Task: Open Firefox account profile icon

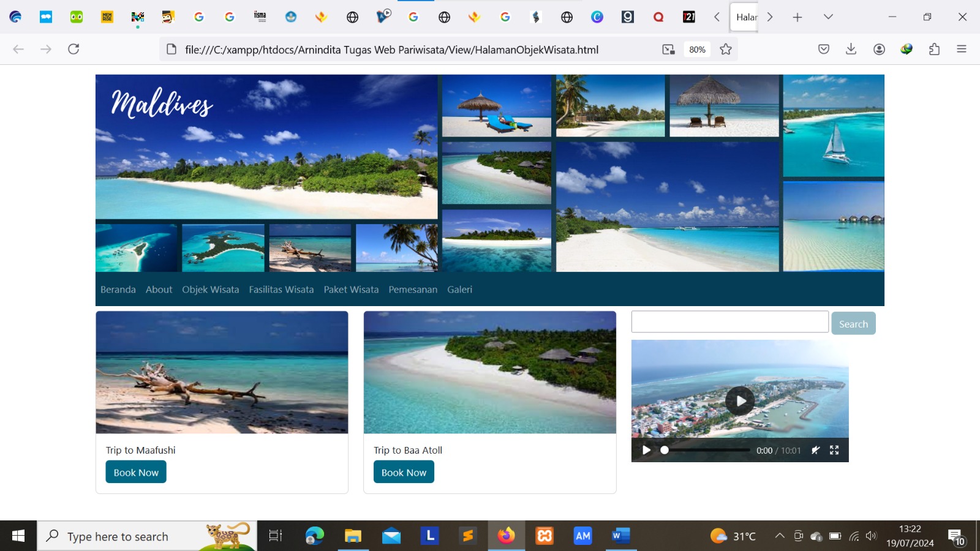Action: pos(879,49)
